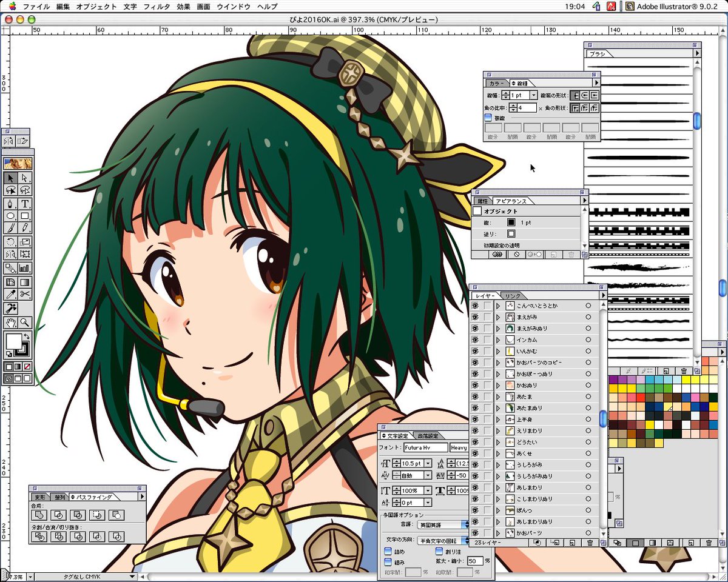Open the 言語 language dropdown
This screenshot has height=582, width=728.
[x=443, y=524]
